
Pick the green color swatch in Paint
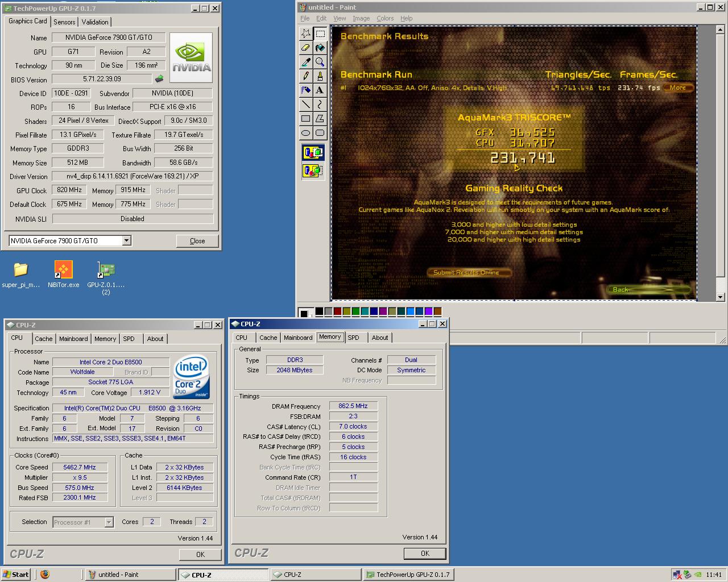tap(357, 311)
